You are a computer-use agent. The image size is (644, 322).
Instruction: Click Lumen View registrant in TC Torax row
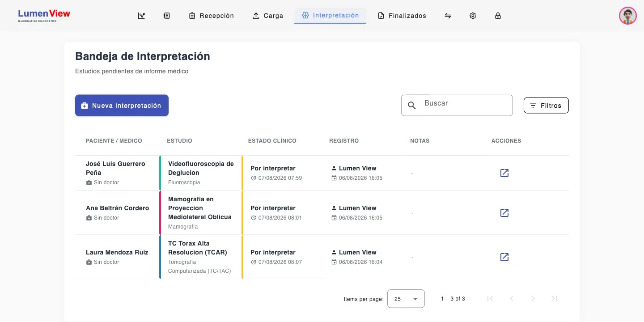click(x=358, y=252)
